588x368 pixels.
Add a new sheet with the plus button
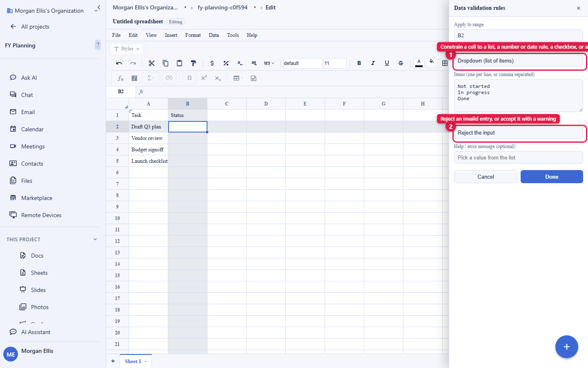click(x=113, y=361)
